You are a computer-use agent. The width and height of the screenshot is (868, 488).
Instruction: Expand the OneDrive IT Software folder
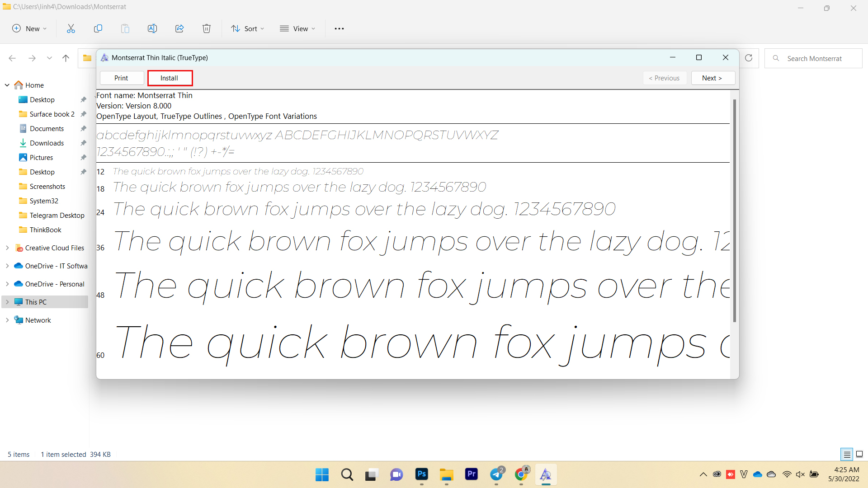point(7,266)
